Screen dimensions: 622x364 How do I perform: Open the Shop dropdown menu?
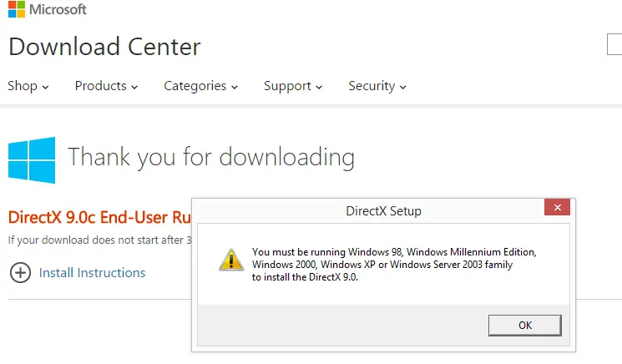point(28,86)
